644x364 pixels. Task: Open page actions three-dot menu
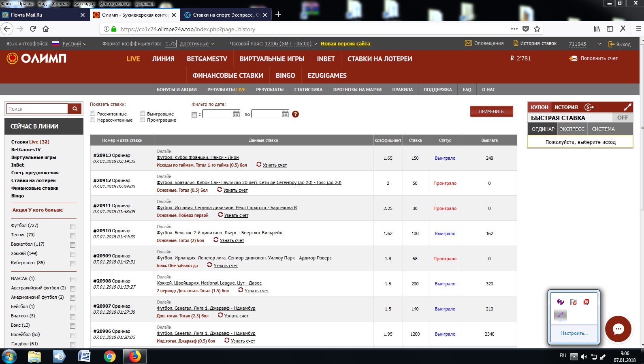(x=514, y=29)
